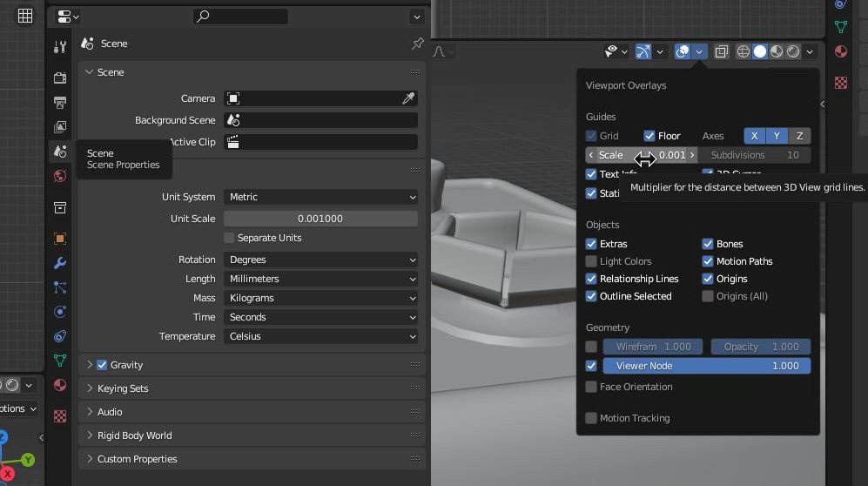Open the Length units dropdown
Image resolution: width=868 pixels, height=486 pixels.
coord(320,279)
